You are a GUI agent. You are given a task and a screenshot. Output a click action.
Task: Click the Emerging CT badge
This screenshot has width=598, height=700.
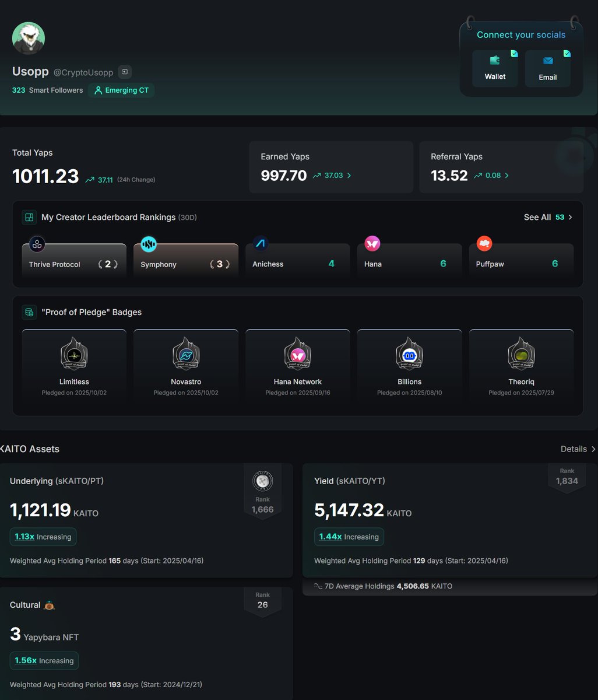pos(121,90)
